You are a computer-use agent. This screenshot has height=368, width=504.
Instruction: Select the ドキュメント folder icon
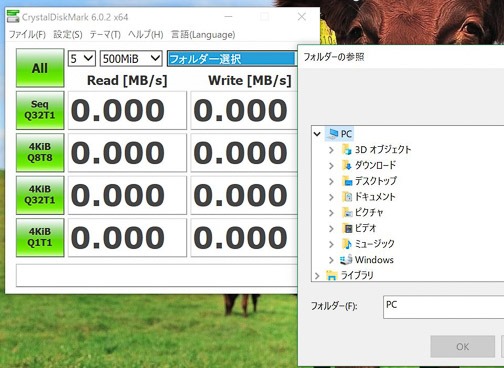point(347,197)
